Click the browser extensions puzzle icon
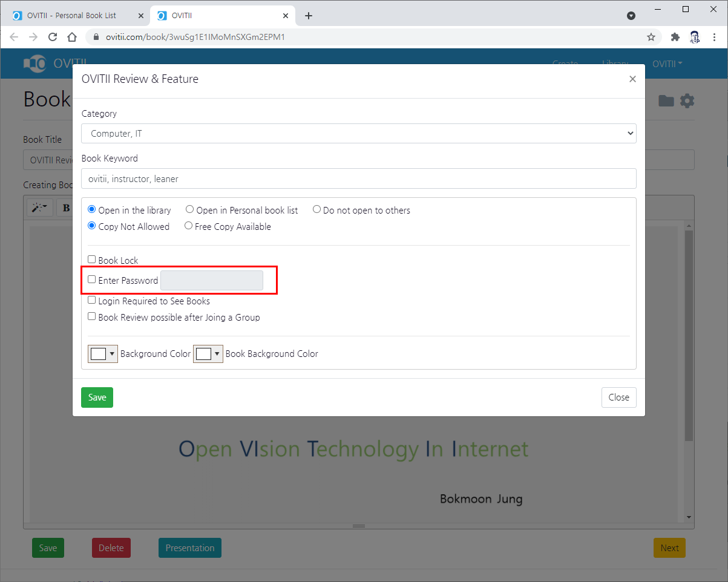 tap(675, 37)
